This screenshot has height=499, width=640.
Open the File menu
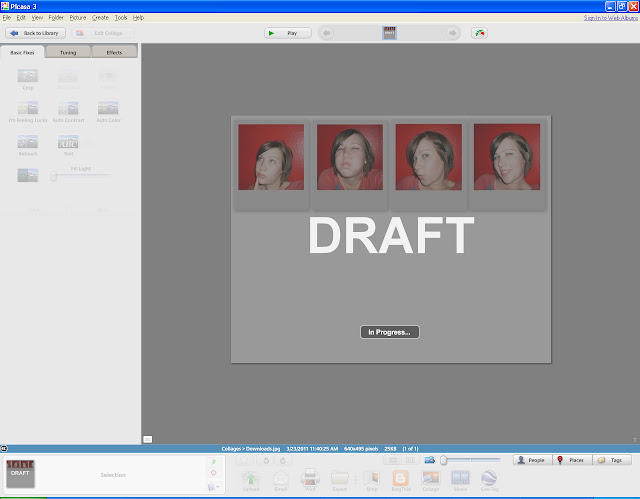click(6, 18)
